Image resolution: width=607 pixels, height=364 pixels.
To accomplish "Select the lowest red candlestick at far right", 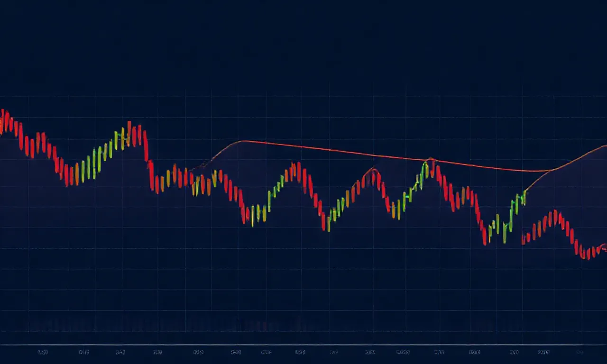I will click(x=588, y=254).
